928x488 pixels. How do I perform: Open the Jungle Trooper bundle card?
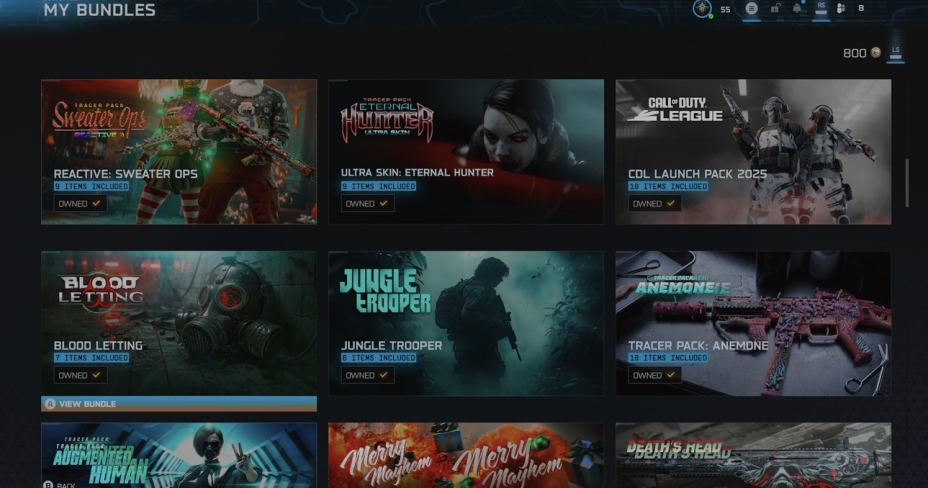tap(466, 324)
